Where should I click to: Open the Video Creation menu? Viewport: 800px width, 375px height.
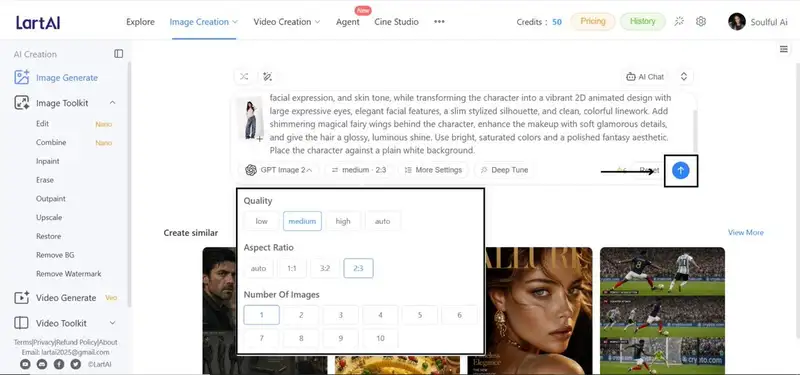tap(287, 22)
